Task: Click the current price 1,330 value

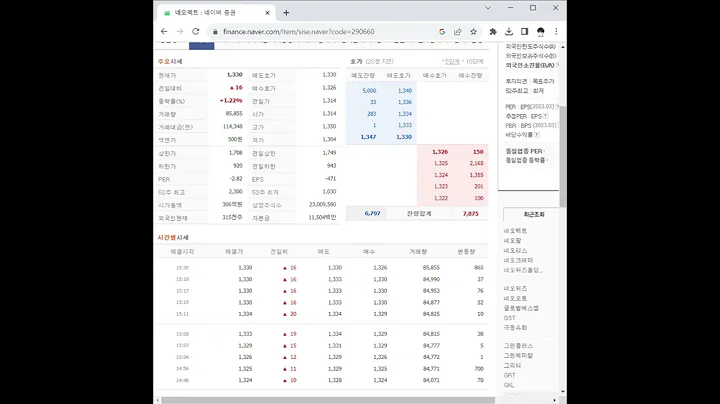Action: click(234, 75)
